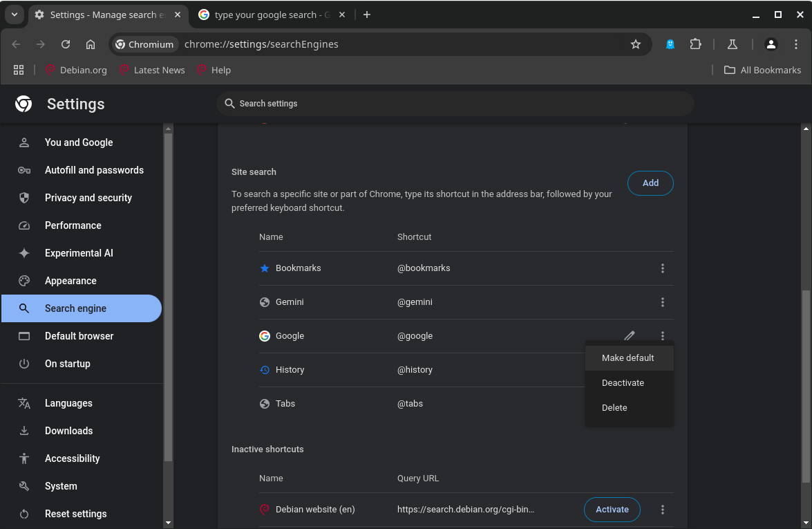This screenshot has height=529, width=812.
Task: Open Experimental AI settings
Action: tap(82, 253)
